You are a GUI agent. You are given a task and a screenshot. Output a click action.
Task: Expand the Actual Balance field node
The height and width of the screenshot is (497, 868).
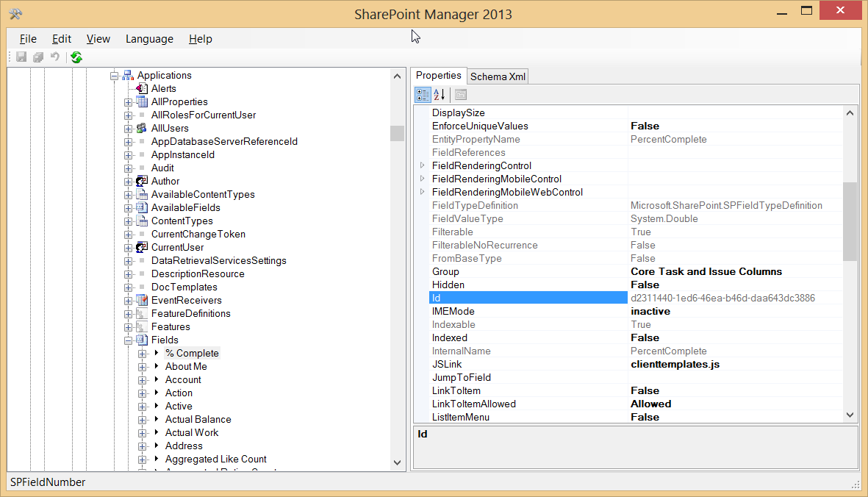tap(143, 420)
